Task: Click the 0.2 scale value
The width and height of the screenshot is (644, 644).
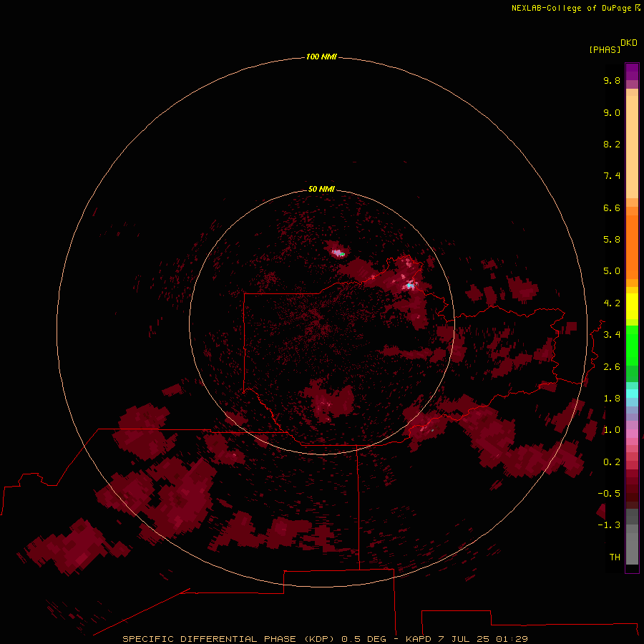Action: tap(612, 462)
